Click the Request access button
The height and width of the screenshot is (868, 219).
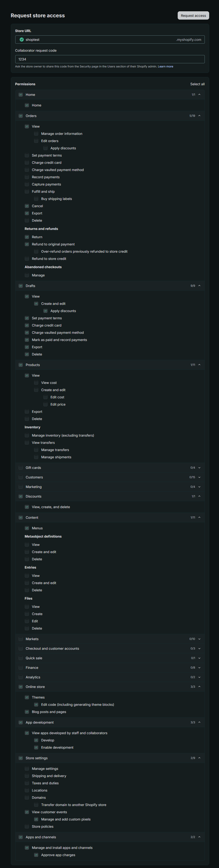coord(193,16)
